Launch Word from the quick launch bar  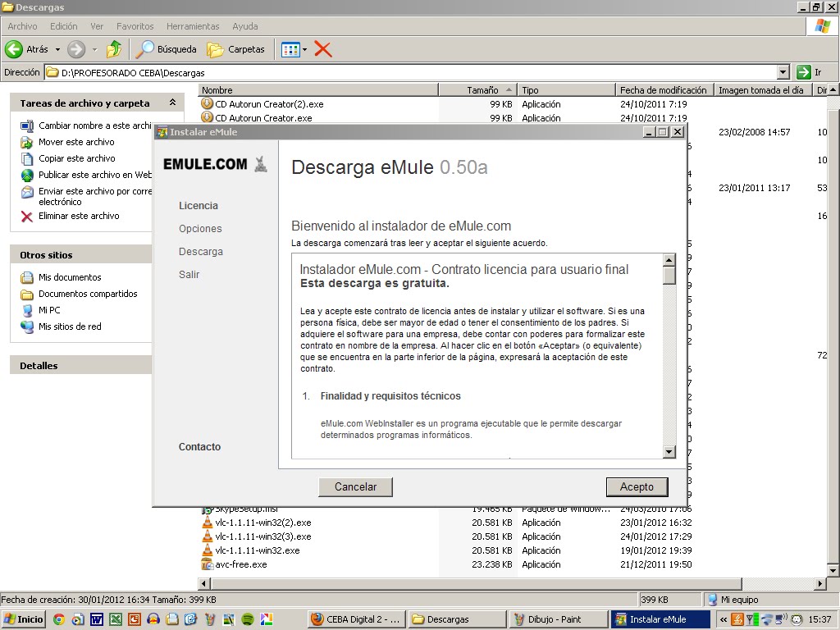pyautogui.click(x=97, y=620)
